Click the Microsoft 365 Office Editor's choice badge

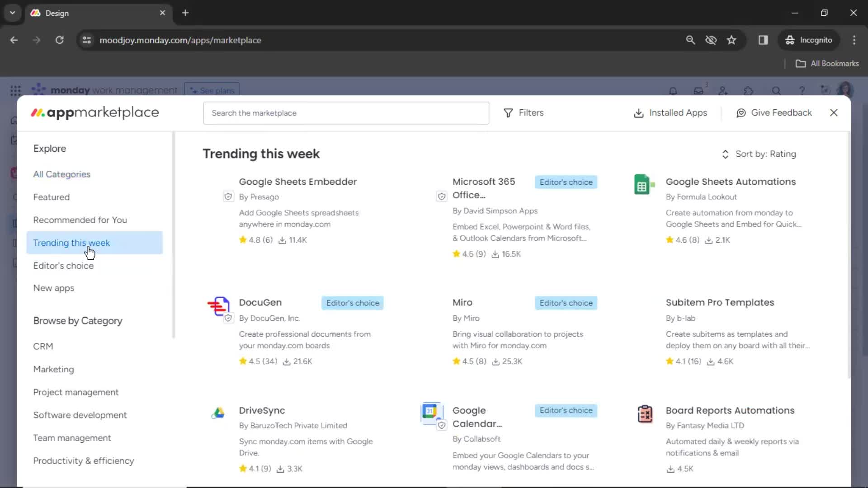click(566, 182)
